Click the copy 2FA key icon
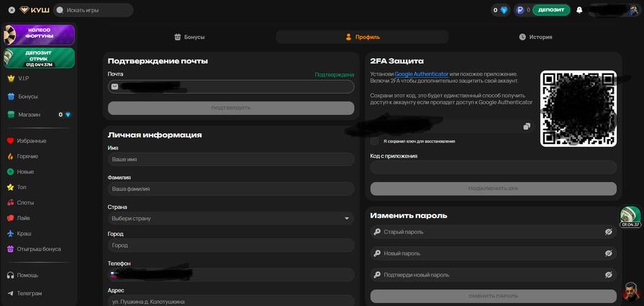 point(527,126)
